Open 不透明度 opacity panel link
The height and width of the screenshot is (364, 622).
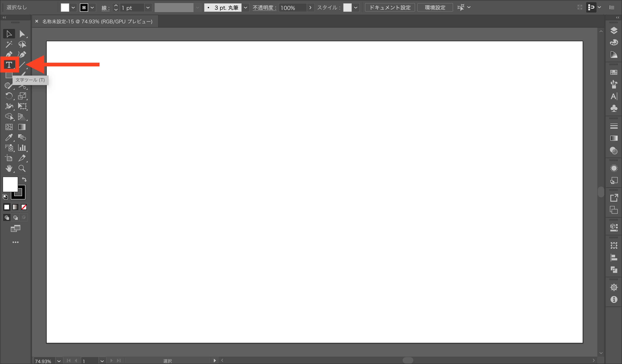click(x=264, y=8)
